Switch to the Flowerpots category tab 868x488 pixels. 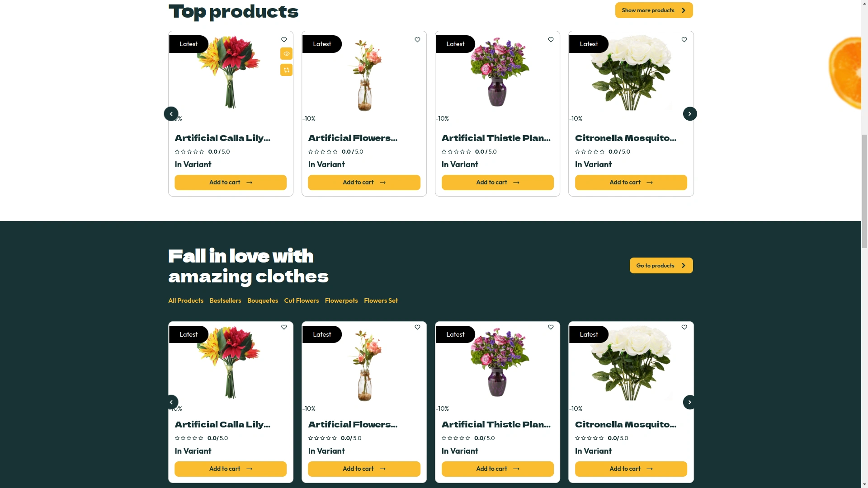(341, 301)
